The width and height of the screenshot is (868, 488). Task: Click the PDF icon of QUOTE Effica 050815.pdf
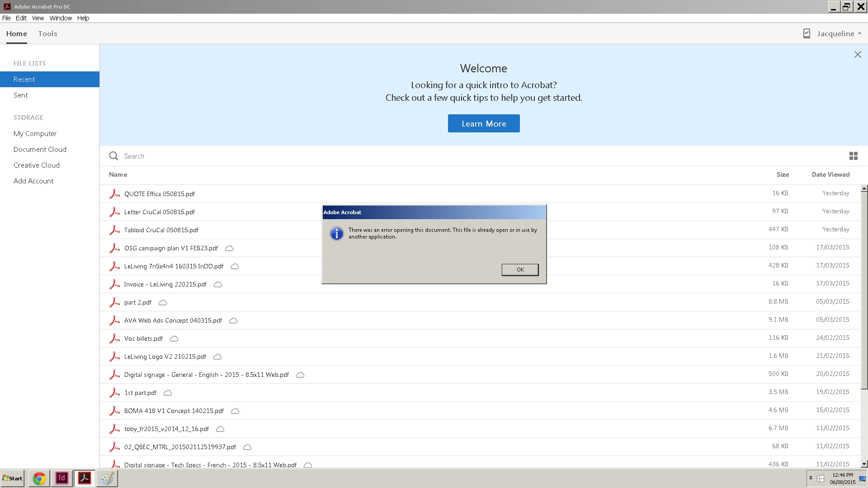pos(114,194)
